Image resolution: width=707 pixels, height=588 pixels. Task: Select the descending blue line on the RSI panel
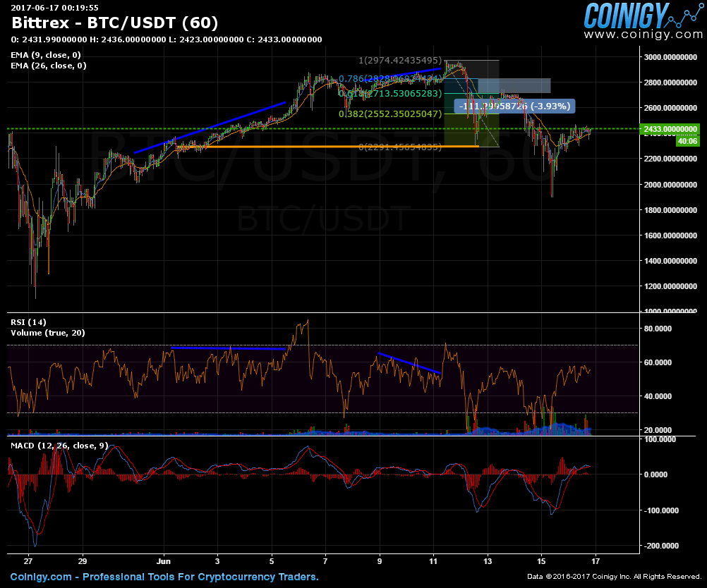(x=409, y=363)
